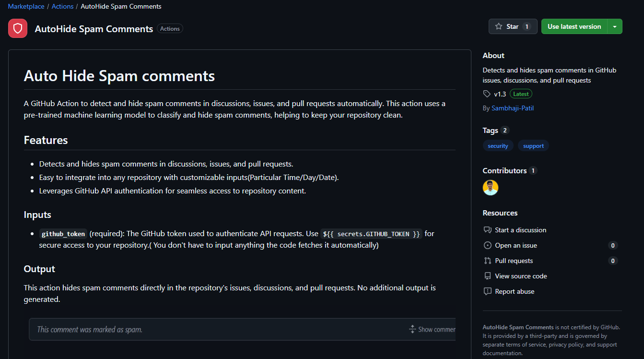Open Pull requests link in Resources
Image resolution: width=644 pixels, height=359 pixels.
click(x=514, y=261)
